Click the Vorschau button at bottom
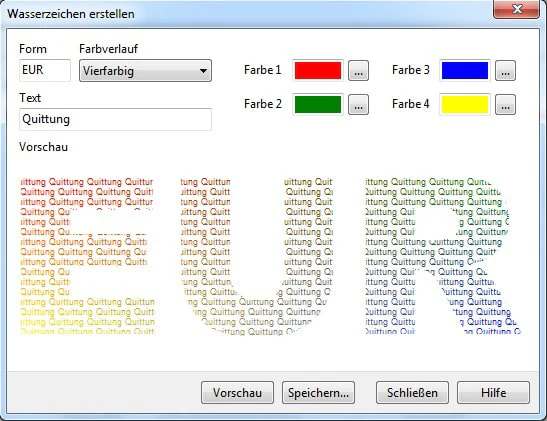Image resolution: width=547 pixels, height=421 pixels. 237,393
